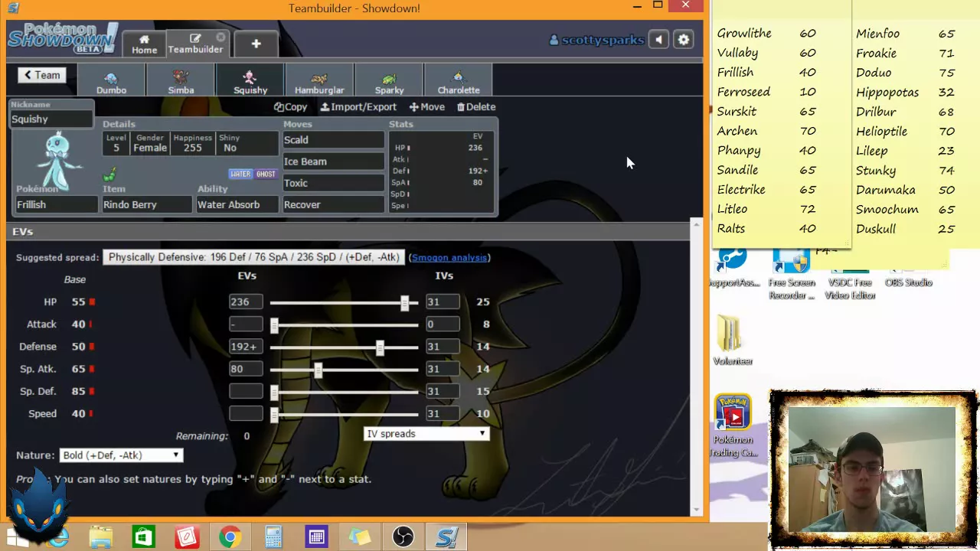Select the Toxic move slot
Screen dimensions: 980x551
point(333,183)
